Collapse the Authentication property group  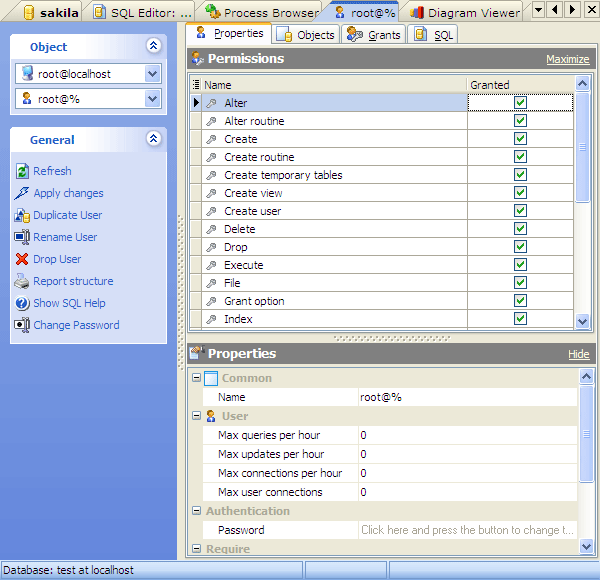point(196,511)
